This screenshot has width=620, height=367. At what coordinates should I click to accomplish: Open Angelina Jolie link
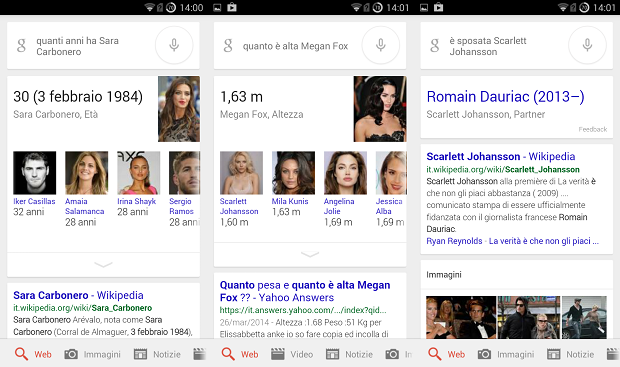(339, 206)
